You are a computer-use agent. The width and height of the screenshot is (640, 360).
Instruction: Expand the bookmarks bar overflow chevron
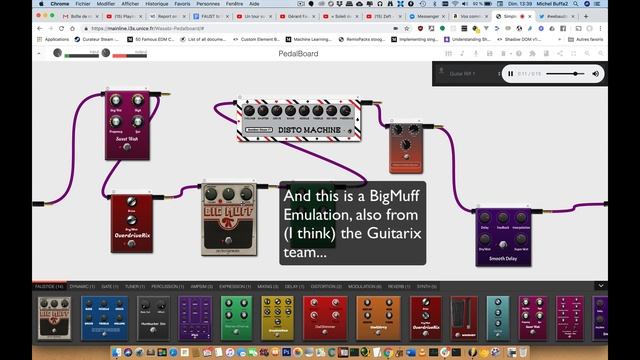click(x=559, y=40)
